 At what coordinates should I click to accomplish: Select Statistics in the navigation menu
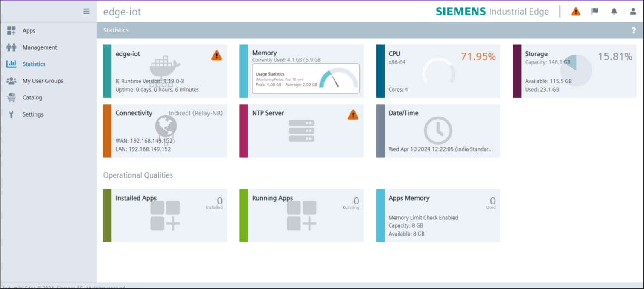pyautogui.click(x=33, y=64)
